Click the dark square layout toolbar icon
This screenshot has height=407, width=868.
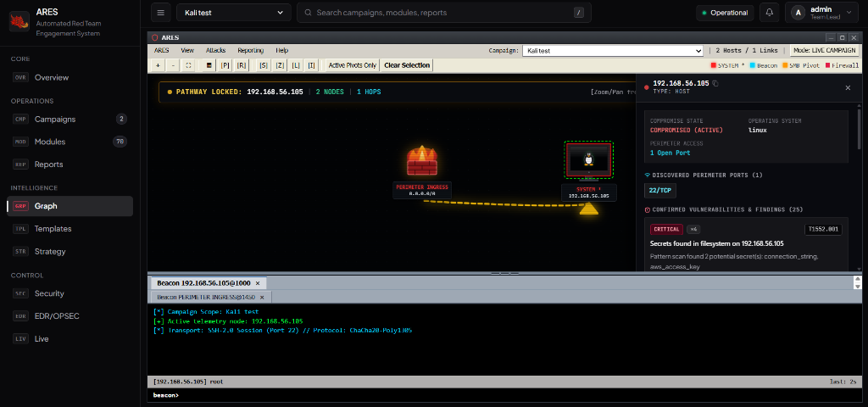[209, 65]
